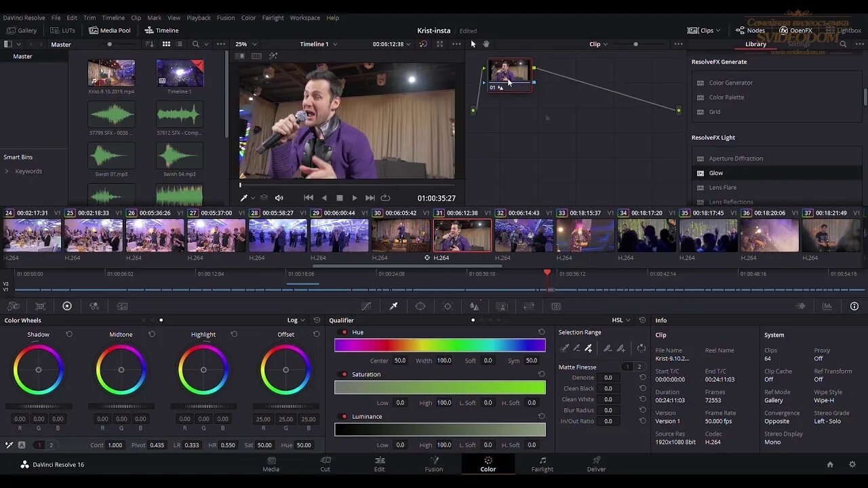Screen dimensions: 868x488
Task: Pick the auto balance wand tool
Action: tap(9, 445)
